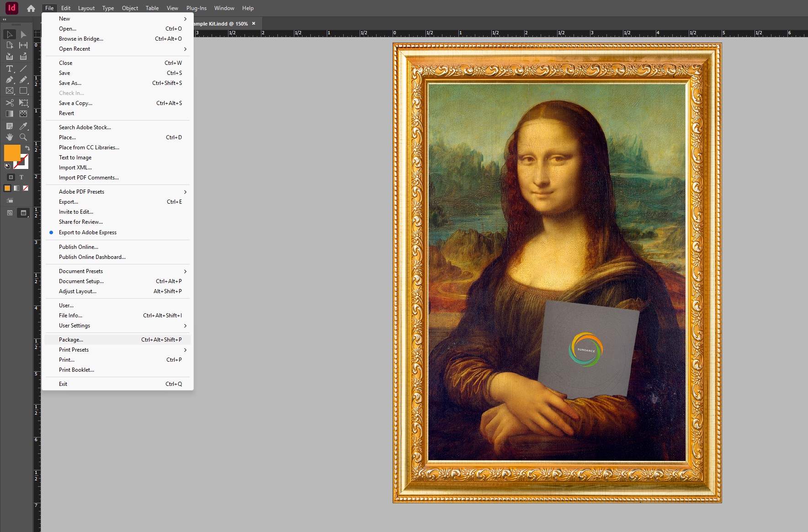Select the Pen tool
This screenshot has width=808, height=532.
tap(10, 79)
